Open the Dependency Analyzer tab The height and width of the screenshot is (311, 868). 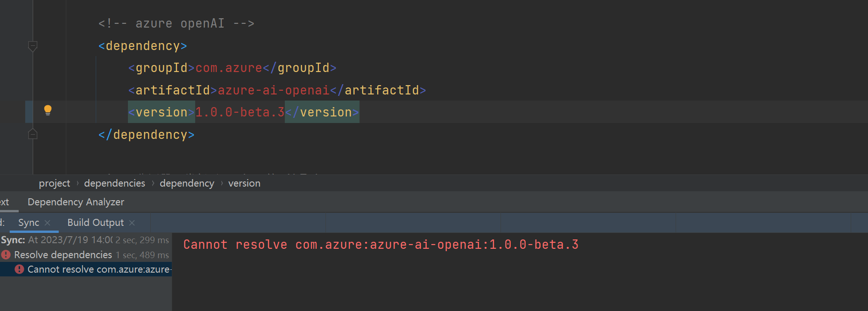coord(76,202)
